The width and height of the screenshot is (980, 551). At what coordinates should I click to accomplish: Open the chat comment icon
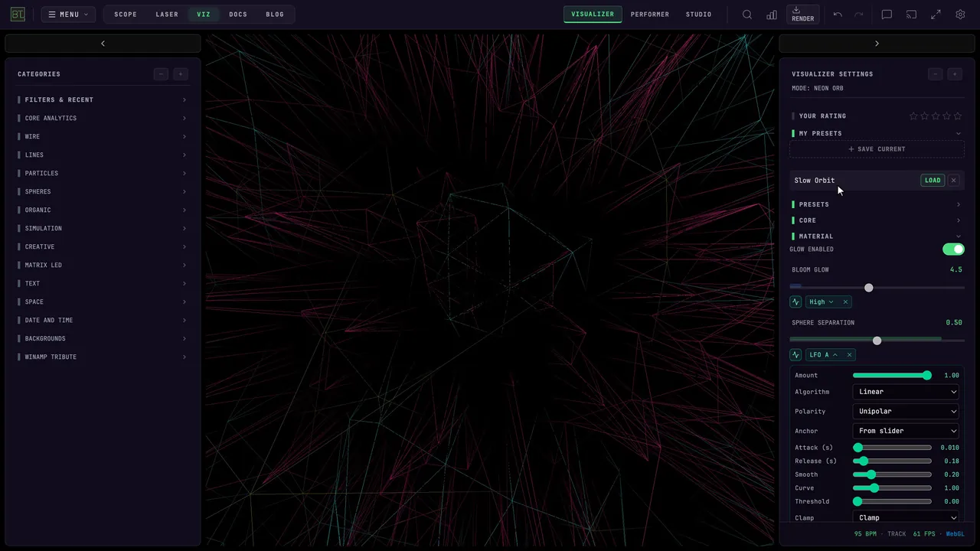click(887, 15)
